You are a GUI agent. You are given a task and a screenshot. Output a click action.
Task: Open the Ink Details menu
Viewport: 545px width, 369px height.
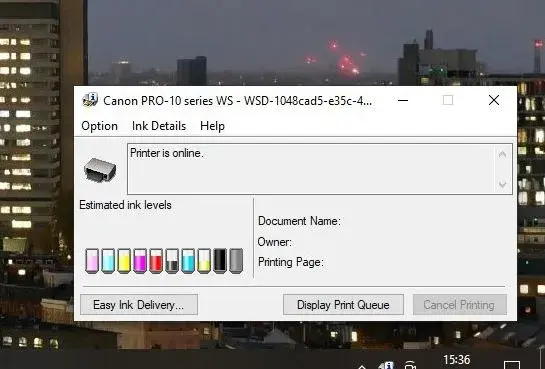tap(159, 126)
